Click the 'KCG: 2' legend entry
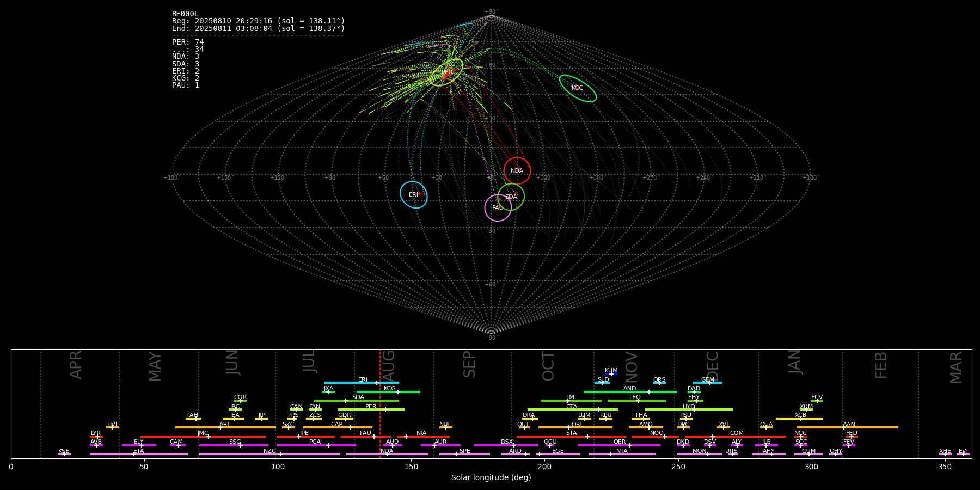 click(186, 78)
